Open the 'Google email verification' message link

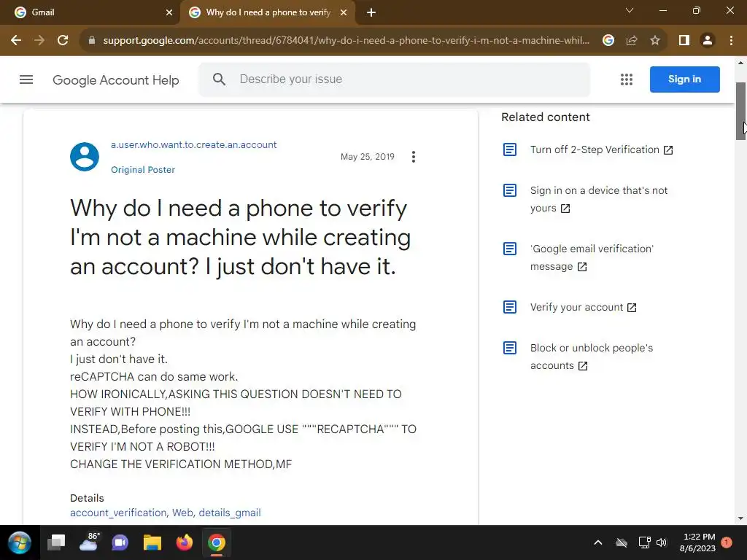(592, 257)
